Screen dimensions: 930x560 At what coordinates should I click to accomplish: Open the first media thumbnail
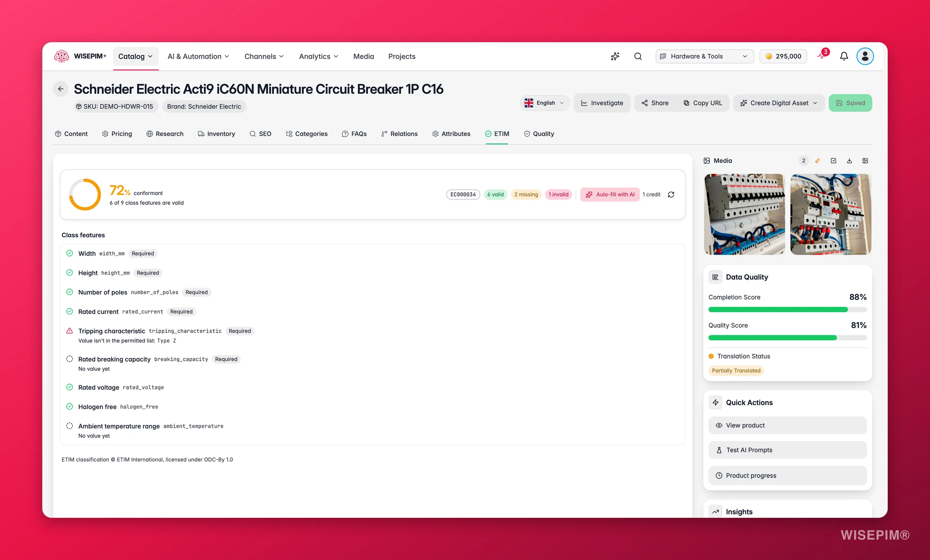click(744, 214)
